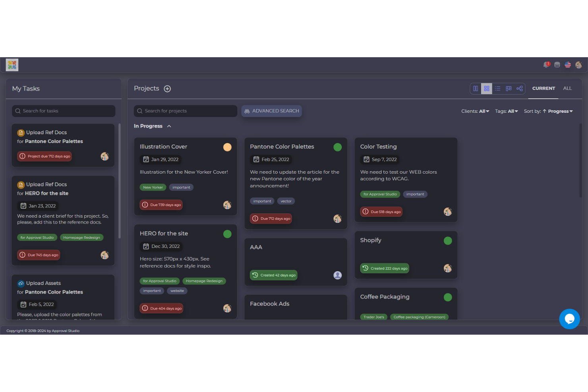Click the orange status dot on Illustration Cover

click(227, 147)
